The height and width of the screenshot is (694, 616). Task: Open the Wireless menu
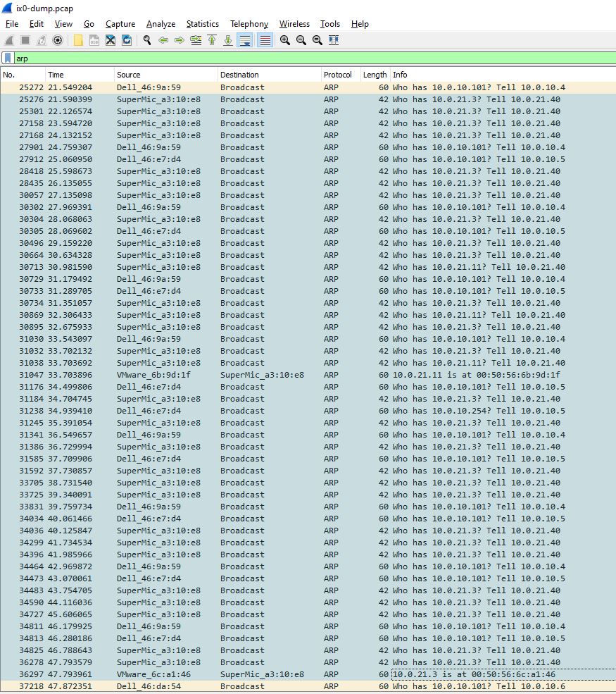[x=294, y=24]
